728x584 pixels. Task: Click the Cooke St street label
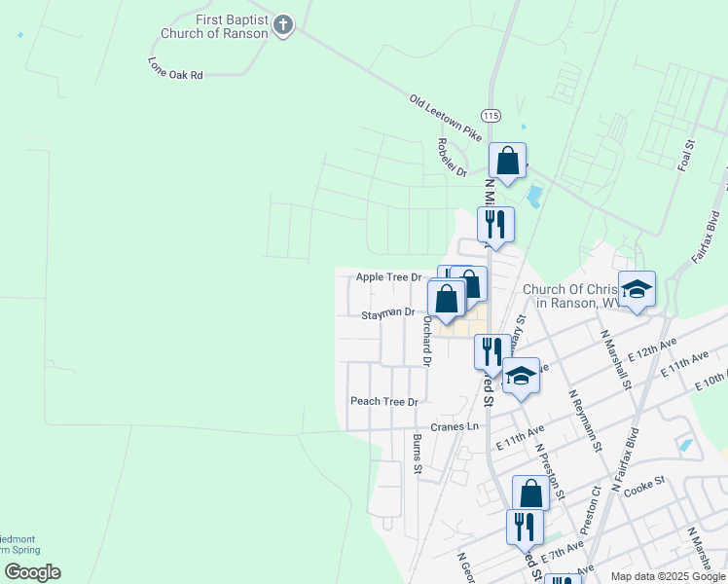[644, 481]
